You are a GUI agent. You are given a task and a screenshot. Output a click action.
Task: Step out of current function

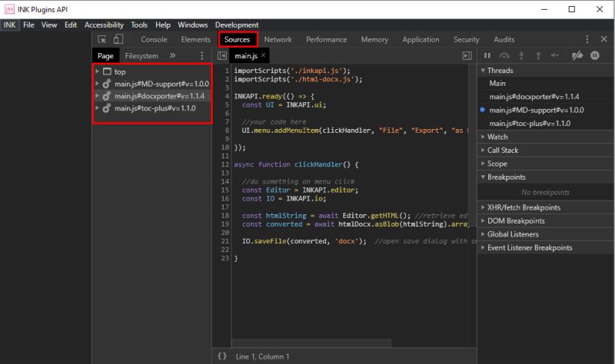point(538,55)
